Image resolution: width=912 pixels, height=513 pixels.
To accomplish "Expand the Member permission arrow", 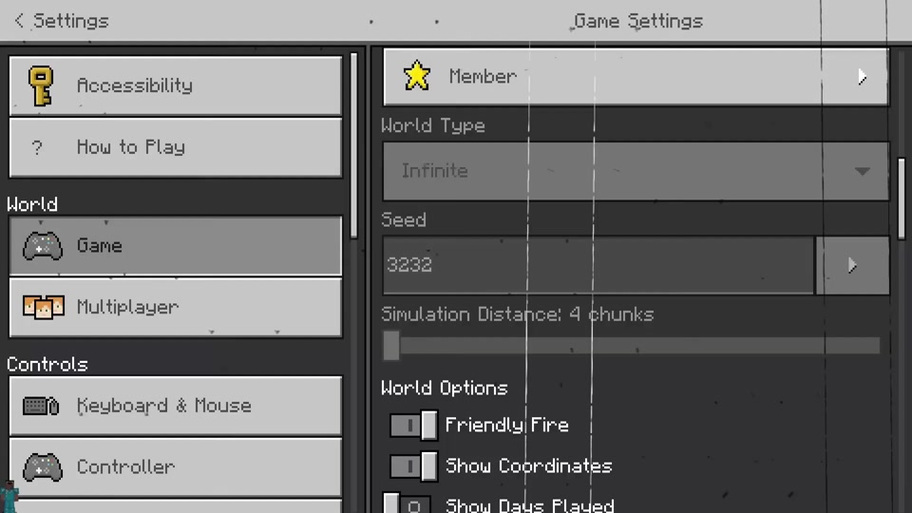I will (x=862, y=77).
